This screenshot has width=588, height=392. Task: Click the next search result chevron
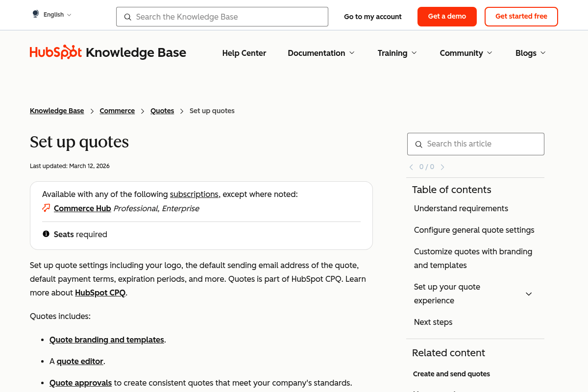[x=442, y=167]
